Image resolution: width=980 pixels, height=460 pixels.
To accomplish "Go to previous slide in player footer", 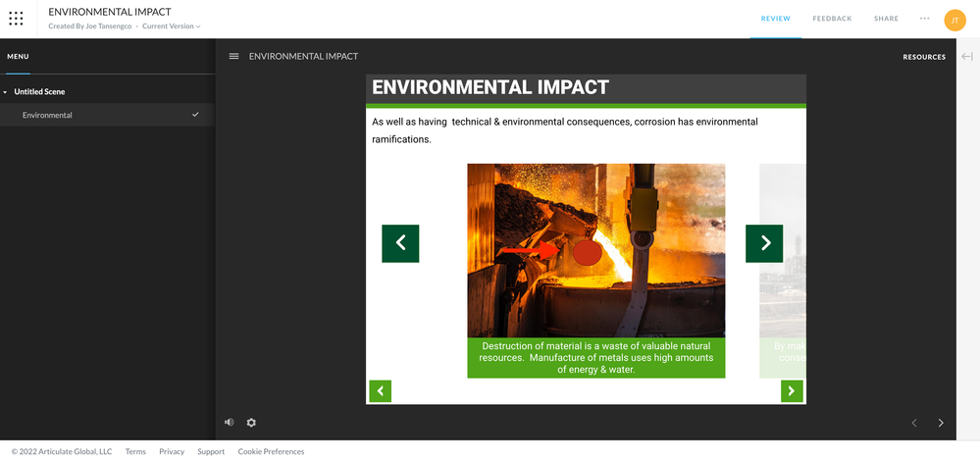I will 914,423.
